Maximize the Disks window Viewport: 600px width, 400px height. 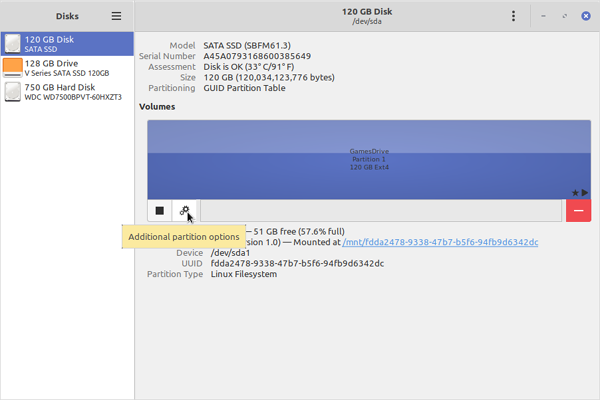563,16
